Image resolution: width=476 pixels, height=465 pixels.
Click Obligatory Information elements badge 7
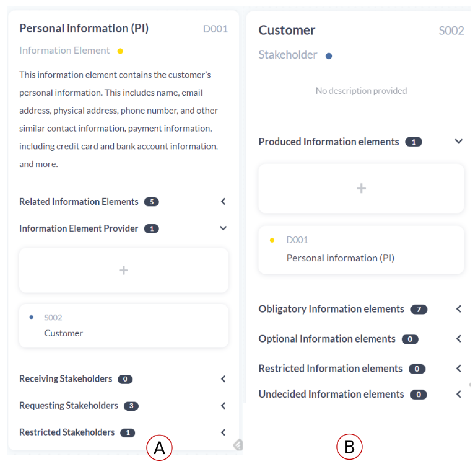419,309
